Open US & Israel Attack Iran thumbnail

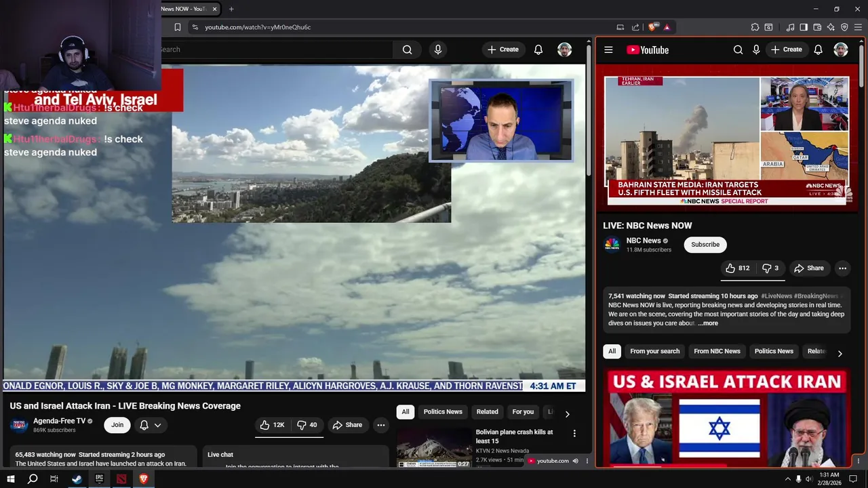(x=727, y=418)
